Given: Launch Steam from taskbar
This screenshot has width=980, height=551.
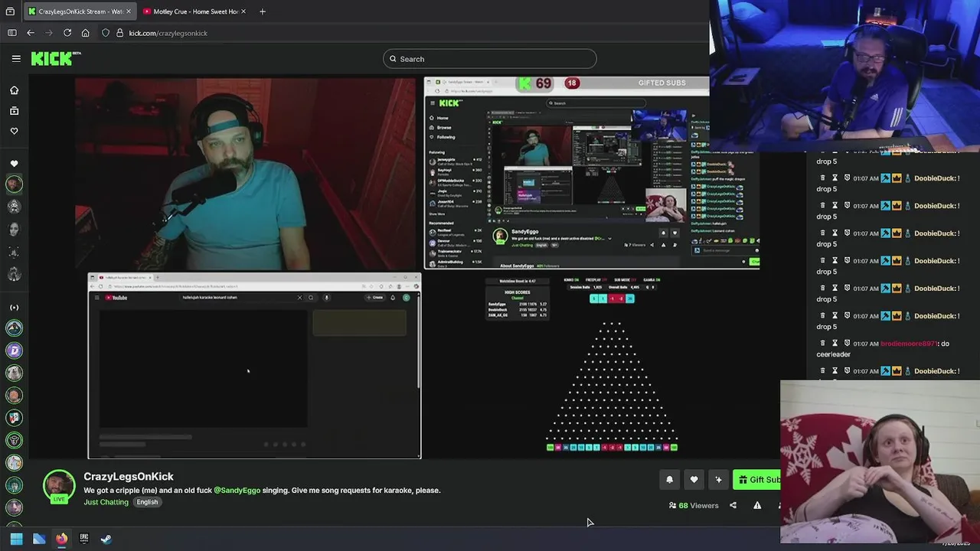Looking at the screenshot, I should pos(106,539).
